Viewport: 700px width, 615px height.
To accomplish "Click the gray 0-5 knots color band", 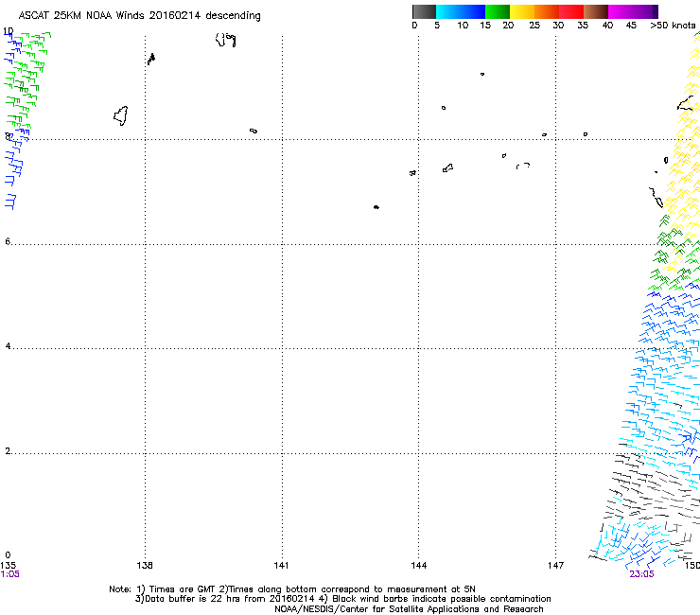I will pos(424,11).
